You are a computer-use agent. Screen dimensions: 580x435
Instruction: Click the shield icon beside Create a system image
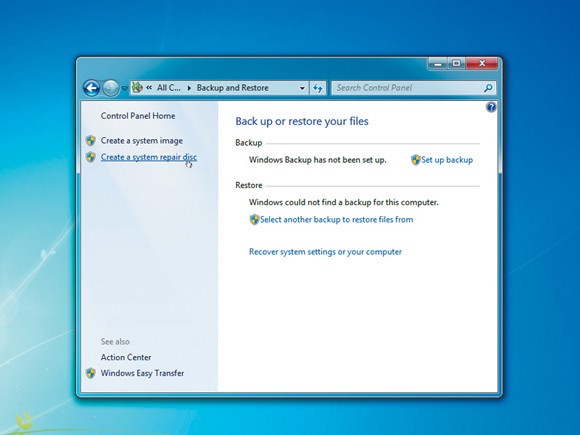click(x=91, y=141)
